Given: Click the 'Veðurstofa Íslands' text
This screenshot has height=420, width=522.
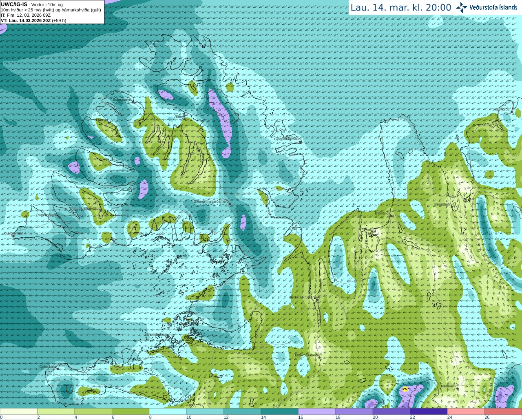Looking at the screenshot, I should pyautogui.click(x=493, y=7).
